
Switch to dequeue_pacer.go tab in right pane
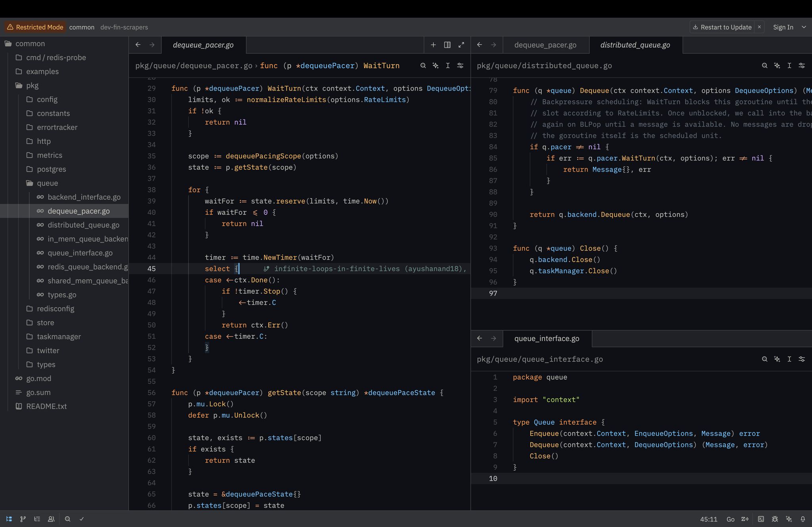click(545, 45)
